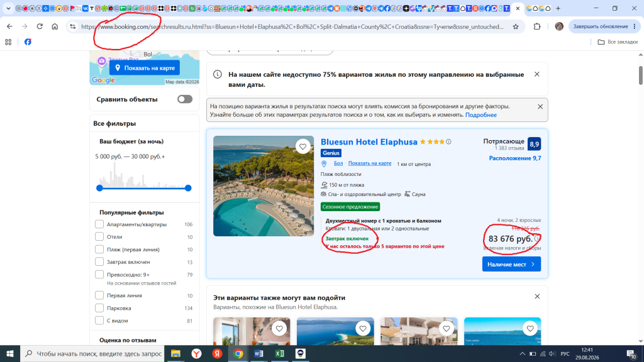Viewport: 644px width, 362px height.
Task: Click the volume icon in system tray
Action: click(552, 354)
